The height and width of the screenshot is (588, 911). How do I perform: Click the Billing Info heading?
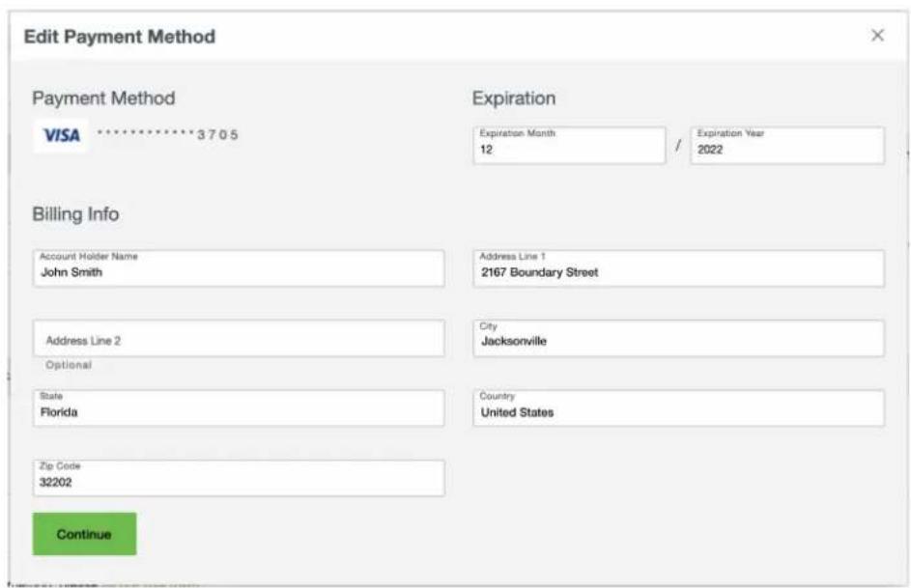(75, 214)
